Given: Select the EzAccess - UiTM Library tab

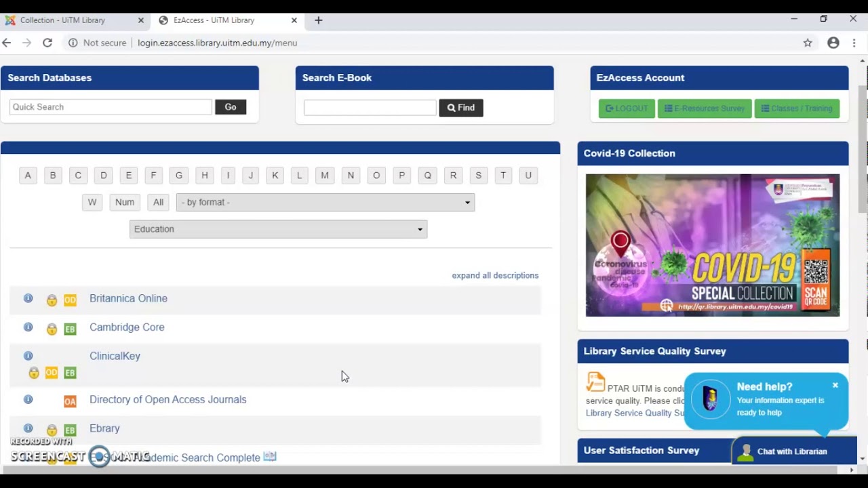Looking at the screenshot, I should pyautogui.click(x=227, y=20).
